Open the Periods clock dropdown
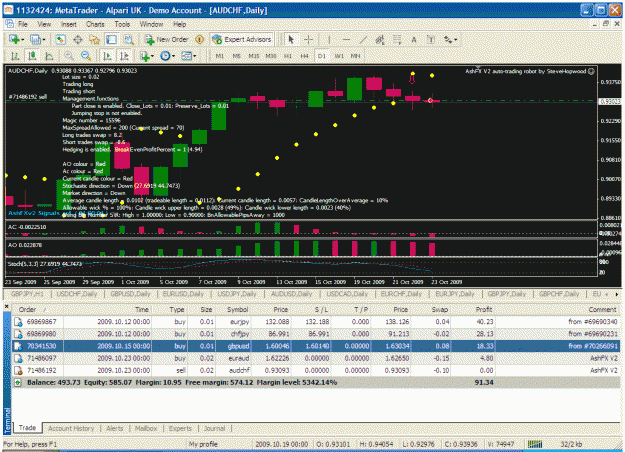The width and height of the screenshot is (625, 452). tap(167, 56)
